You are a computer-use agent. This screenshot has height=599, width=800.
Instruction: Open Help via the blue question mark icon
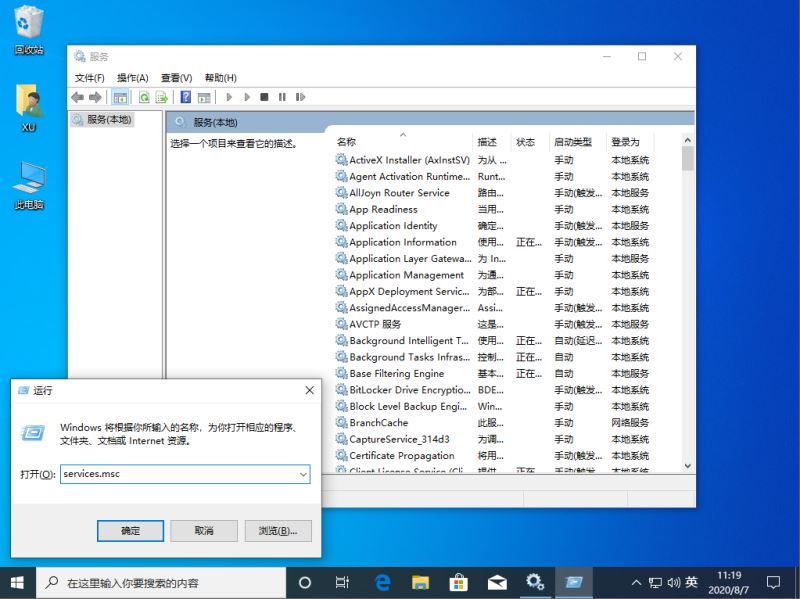coord(186,97)
